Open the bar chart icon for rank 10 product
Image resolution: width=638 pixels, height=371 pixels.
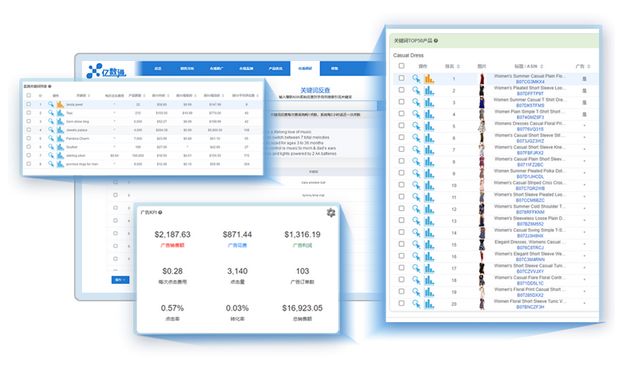[429, 185]
